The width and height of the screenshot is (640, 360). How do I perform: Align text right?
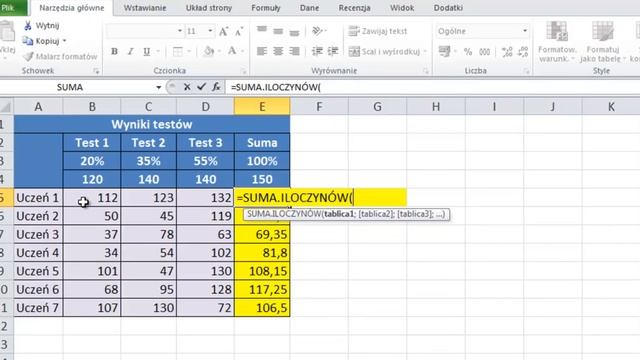[x=294, y=51]
